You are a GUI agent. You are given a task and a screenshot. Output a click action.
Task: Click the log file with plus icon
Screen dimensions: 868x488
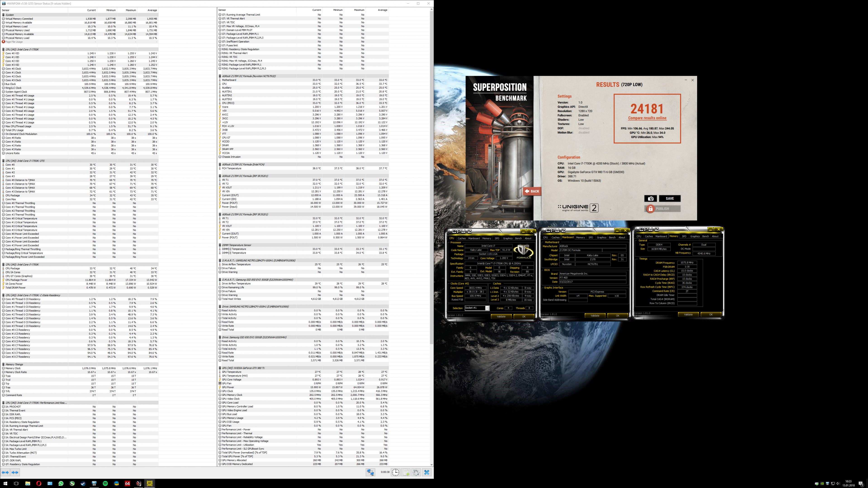click(406, 472)
